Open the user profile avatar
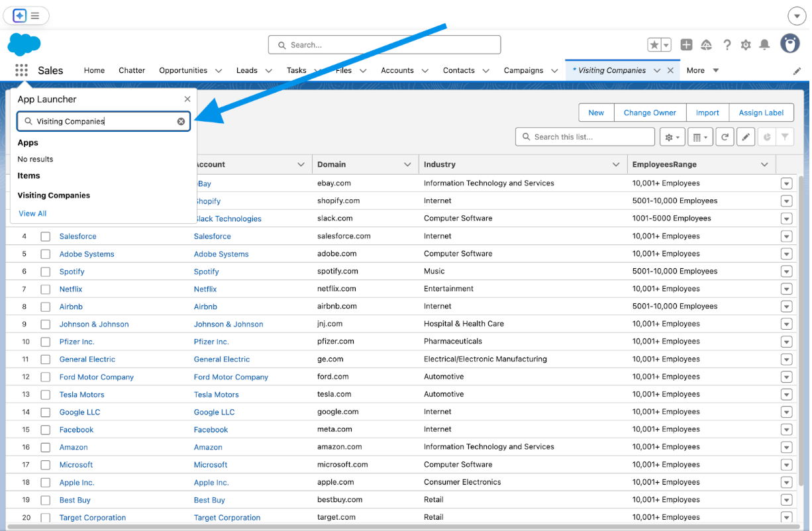812x531 pixels. (x=789, y=44)
